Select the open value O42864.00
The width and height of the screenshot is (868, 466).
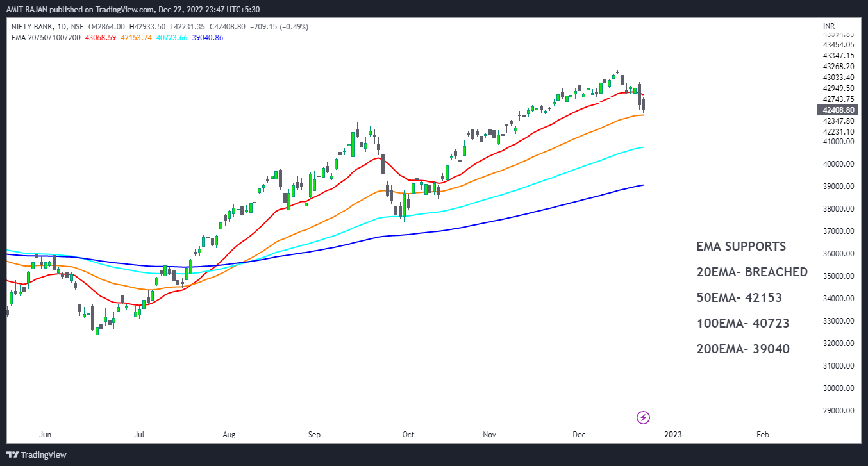point(106,27)
